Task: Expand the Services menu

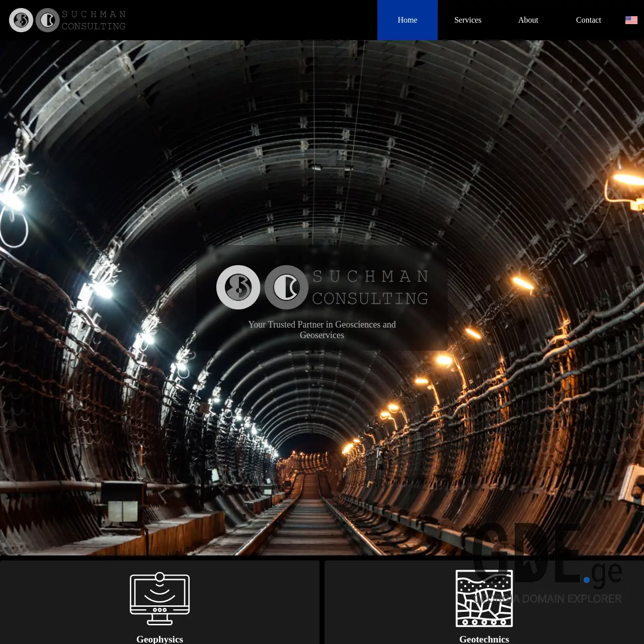Action: 467,20
